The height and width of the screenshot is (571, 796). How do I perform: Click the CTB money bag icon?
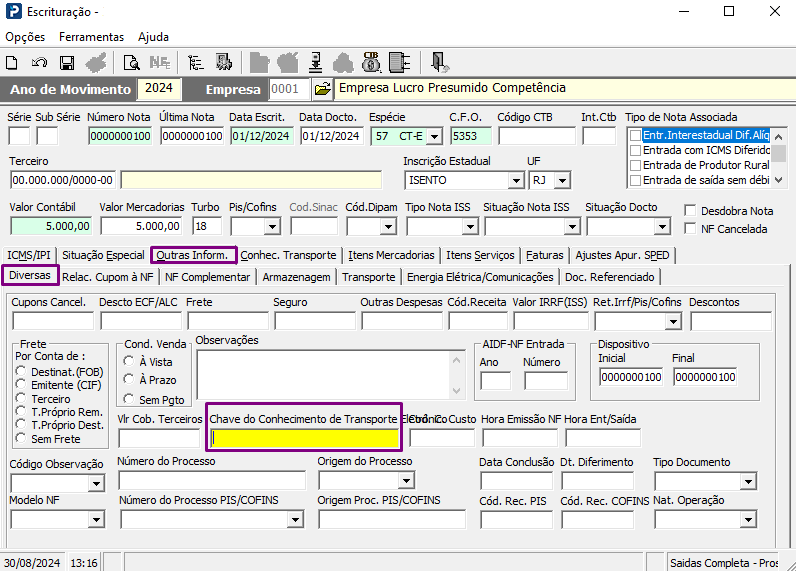tap(372, 62)
